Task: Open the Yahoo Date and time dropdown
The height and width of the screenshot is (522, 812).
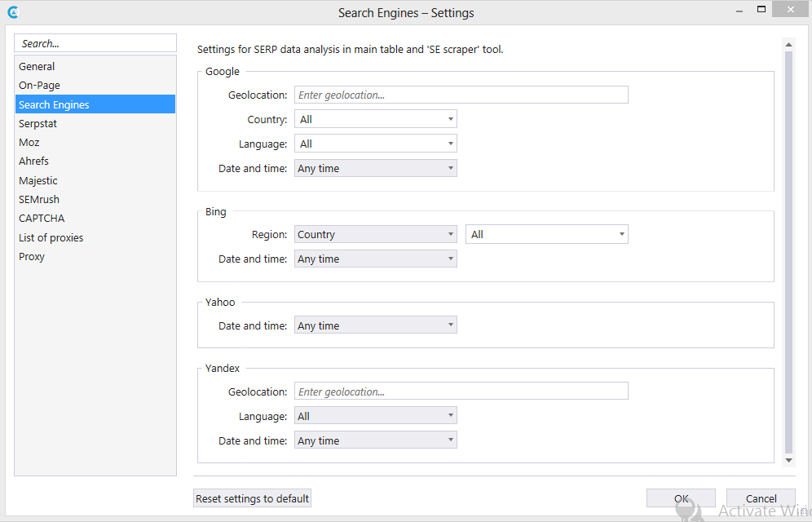Action: pos(375,325)
